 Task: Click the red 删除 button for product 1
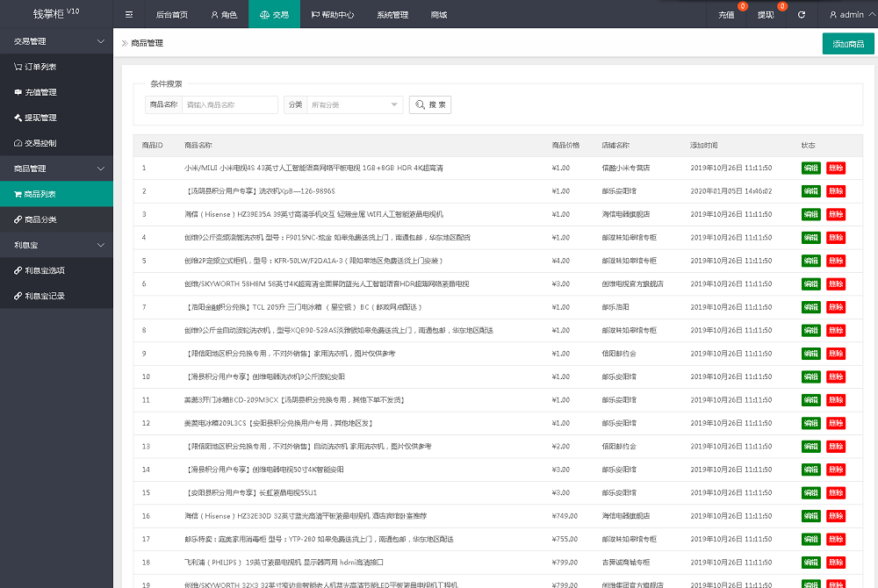[x=835, y=168]
